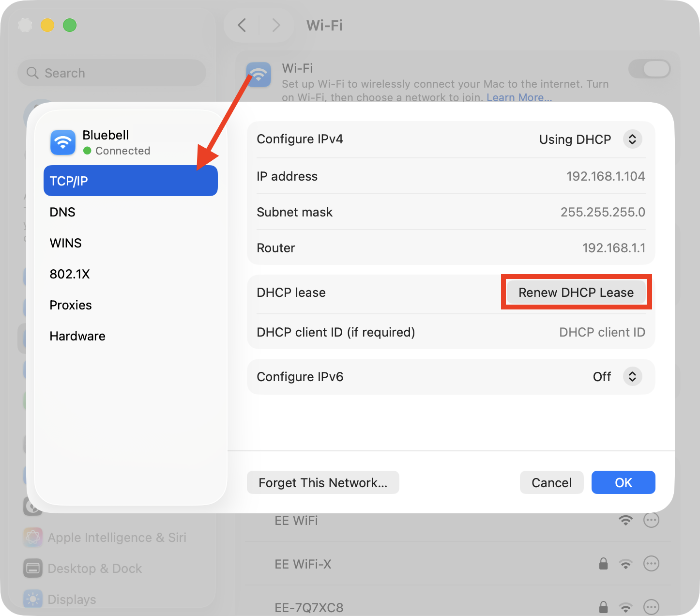
Task: Switch to the Proxies section
Action: tap(71, 305)
